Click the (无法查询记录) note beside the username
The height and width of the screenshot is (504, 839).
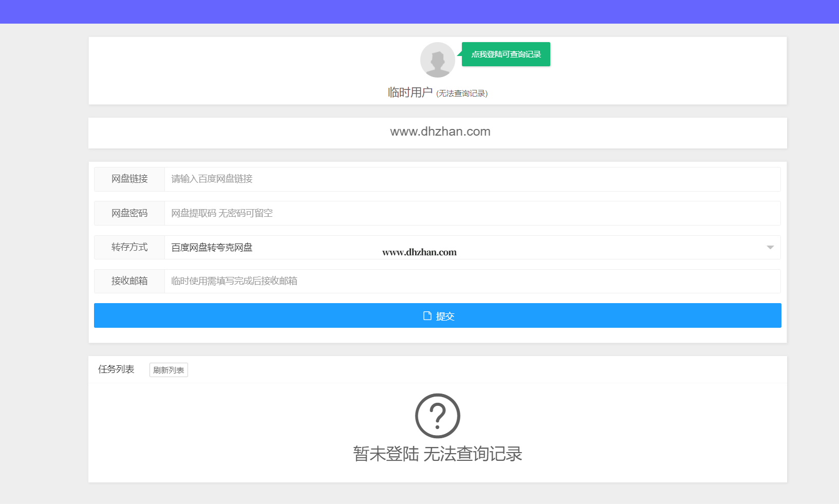tap(461, 94)
